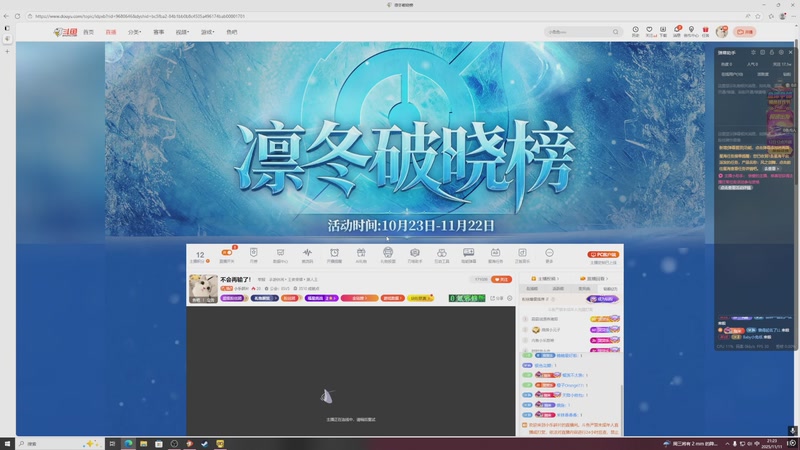Open the robot-face icon in streamer toolbar
This screenshot has width=800, height=450.
[388, 252]
